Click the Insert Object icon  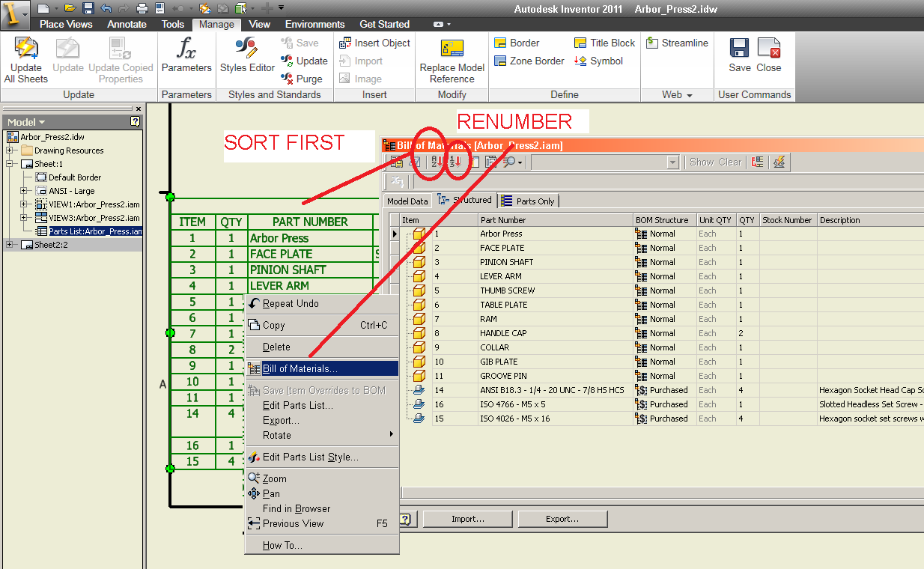[345, 43]
